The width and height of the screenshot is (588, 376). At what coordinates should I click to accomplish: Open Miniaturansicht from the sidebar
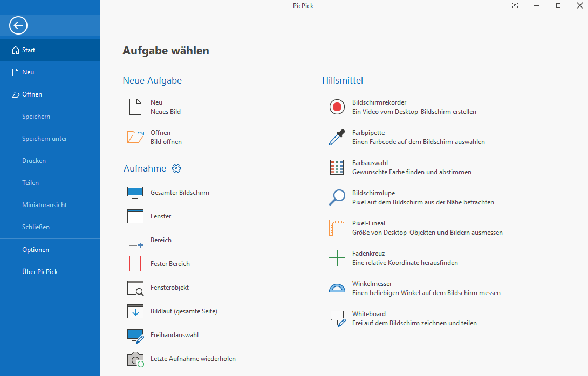coord(50,205)
